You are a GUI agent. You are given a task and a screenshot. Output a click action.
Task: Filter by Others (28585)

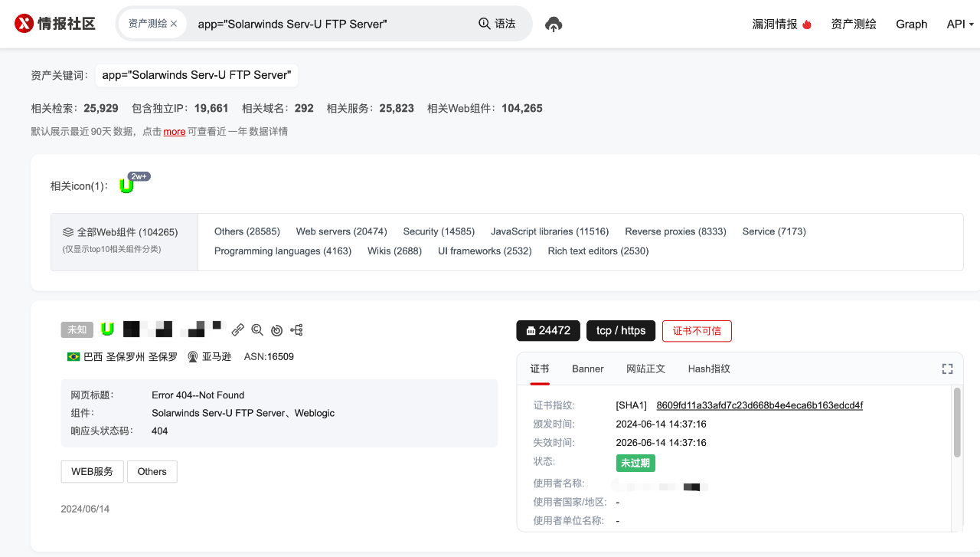pyautogui.click(x=247, y=231)
